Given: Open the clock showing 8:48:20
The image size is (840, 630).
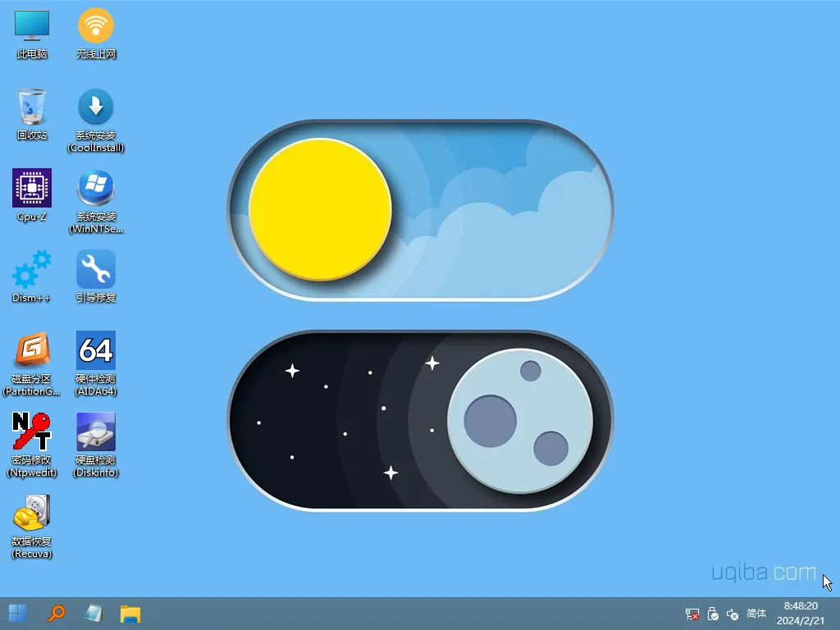Looking at the screenshot, I should tap(801, 614).
